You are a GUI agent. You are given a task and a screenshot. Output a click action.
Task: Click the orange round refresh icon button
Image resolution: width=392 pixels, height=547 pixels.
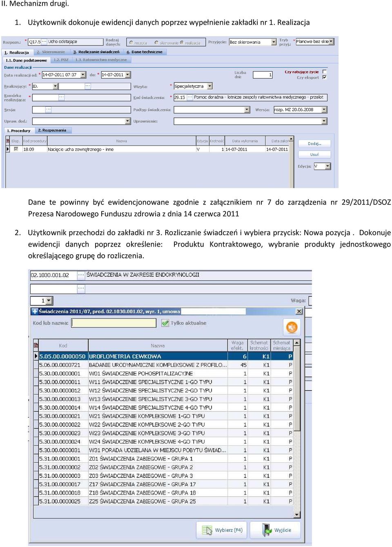[292, 327]
